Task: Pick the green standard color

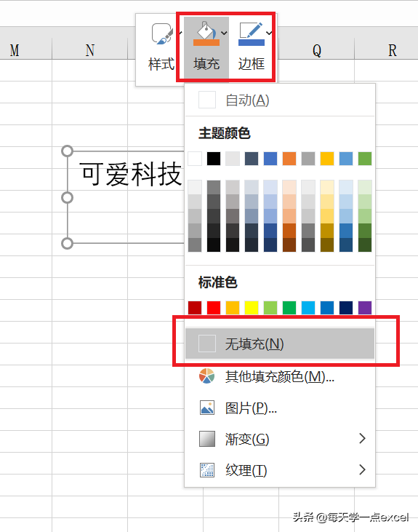Action: [289, 308]
